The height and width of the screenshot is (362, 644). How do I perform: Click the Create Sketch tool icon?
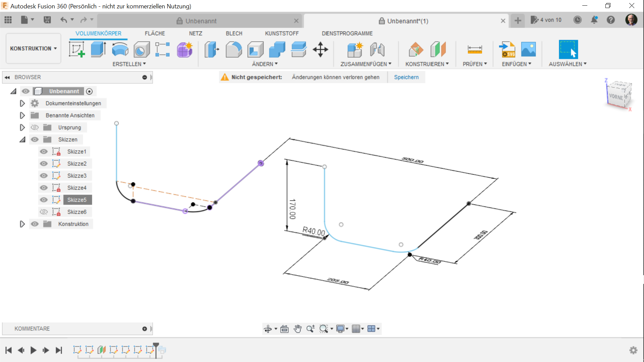click(x=77, y=50)
